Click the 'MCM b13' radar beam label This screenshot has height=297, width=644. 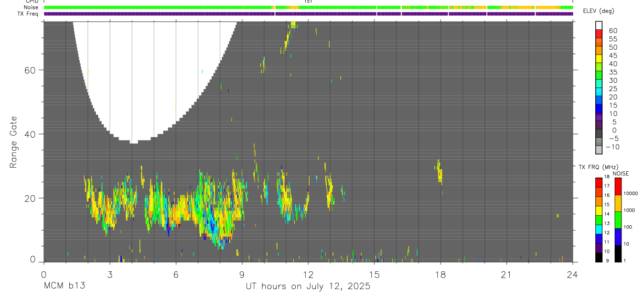65,287
